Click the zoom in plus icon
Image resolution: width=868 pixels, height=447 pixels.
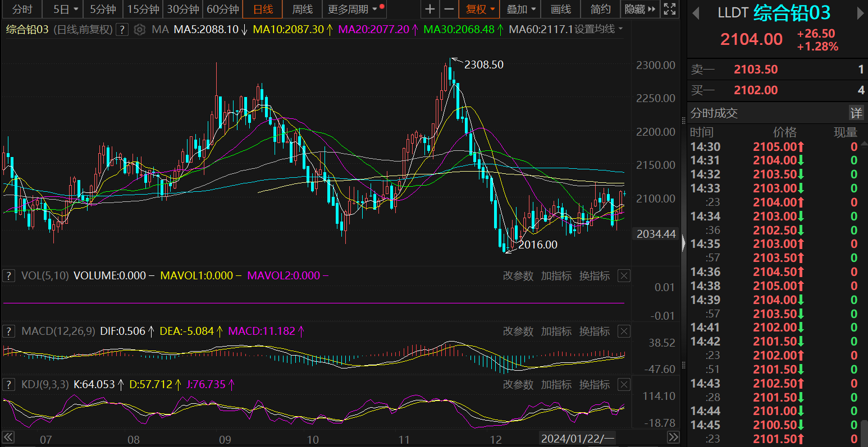(430, 9)
